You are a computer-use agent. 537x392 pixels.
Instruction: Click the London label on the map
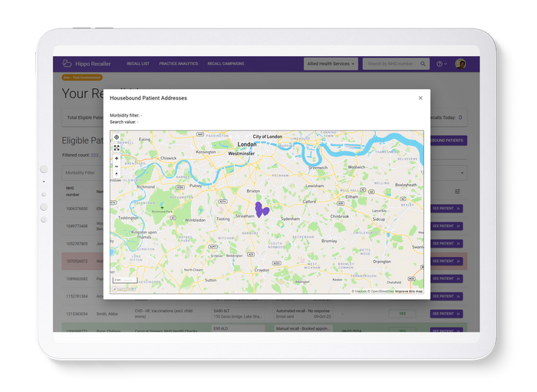[x=247, y=144]
